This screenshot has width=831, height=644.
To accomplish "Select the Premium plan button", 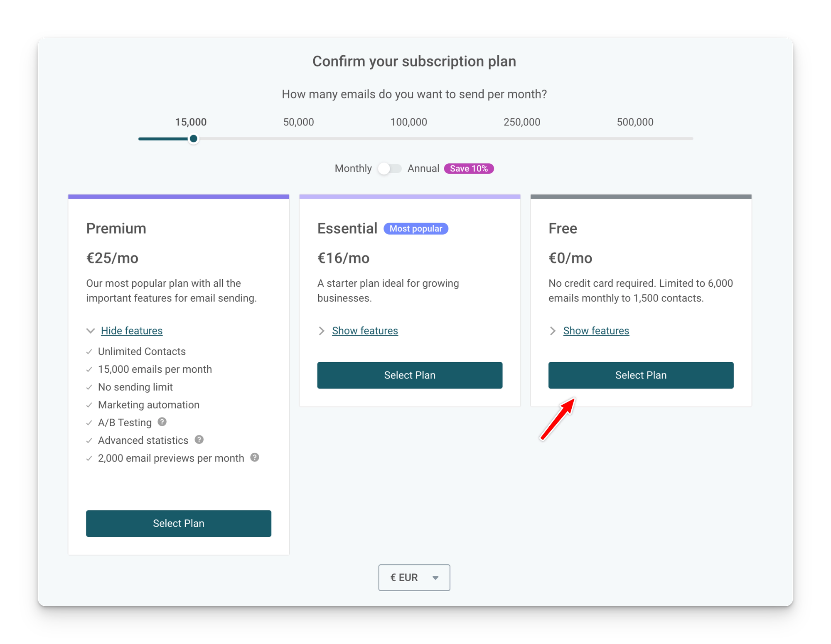I will coord(179,524).
